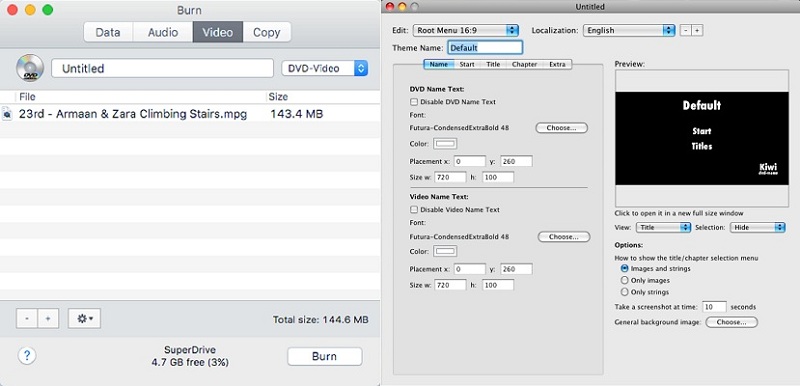Open the English Localization dropdown
The height and width of the screenshot is (386, 800).
pos(629,31)
